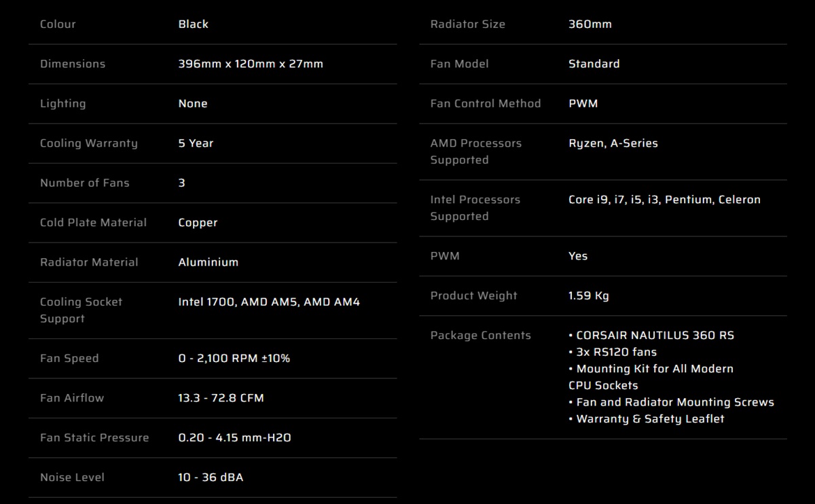
Task: Click the 'Radiator Size' label
Action: click(x=468, y=24)
